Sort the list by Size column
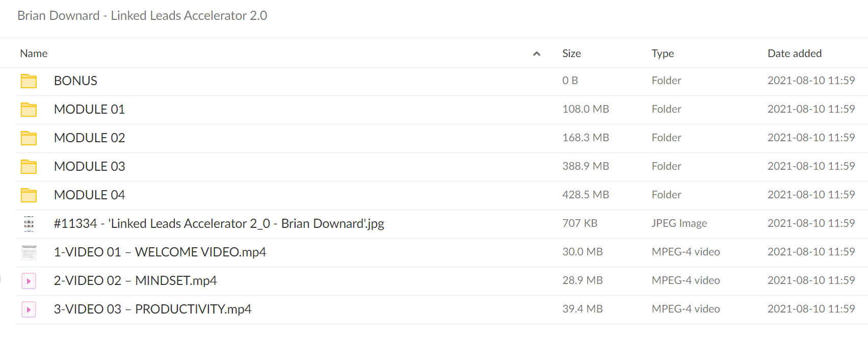 tap(571, 54)
